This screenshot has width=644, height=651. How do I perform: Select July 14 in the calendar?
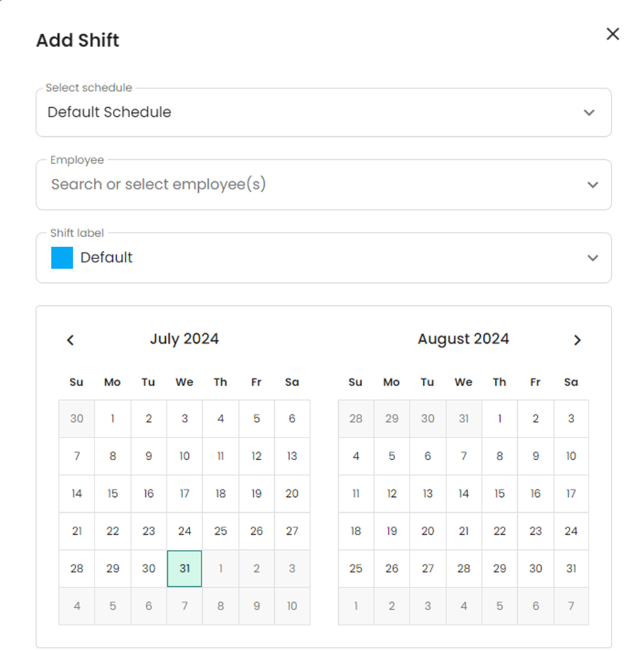(76, 494)
